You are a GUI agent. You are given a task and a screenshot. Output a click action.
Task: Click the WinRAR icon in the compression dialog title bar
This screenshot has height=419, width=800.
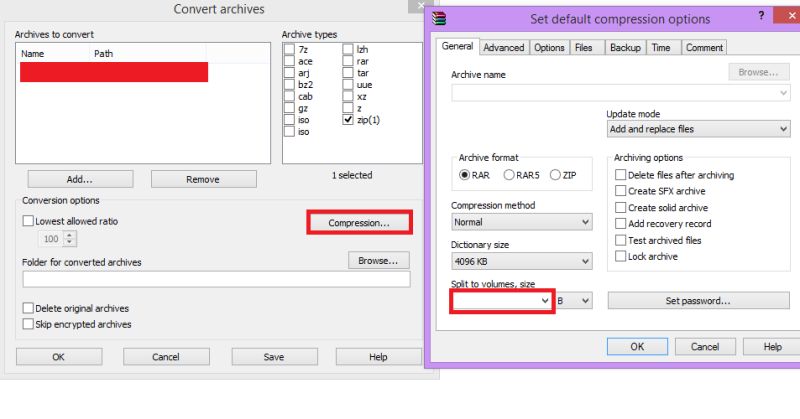pyautogui.click(x=439, y=18)
